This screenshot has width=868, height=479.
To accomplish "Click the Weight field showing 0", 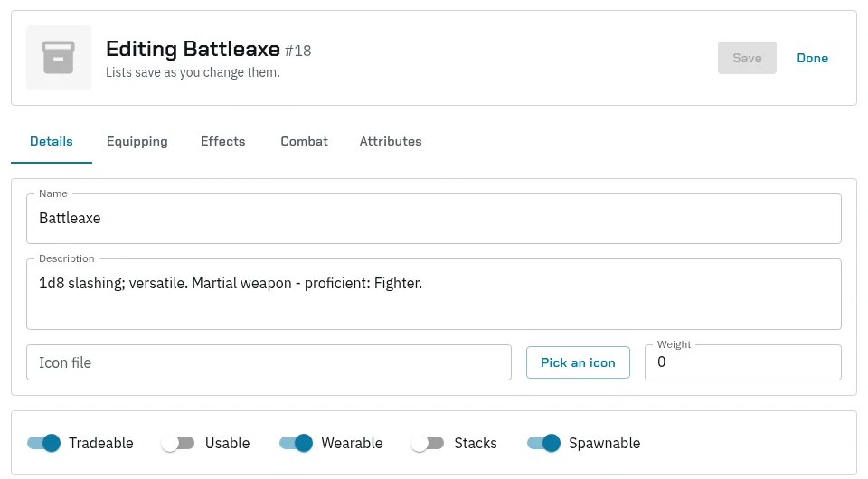I will pos(743,362).
